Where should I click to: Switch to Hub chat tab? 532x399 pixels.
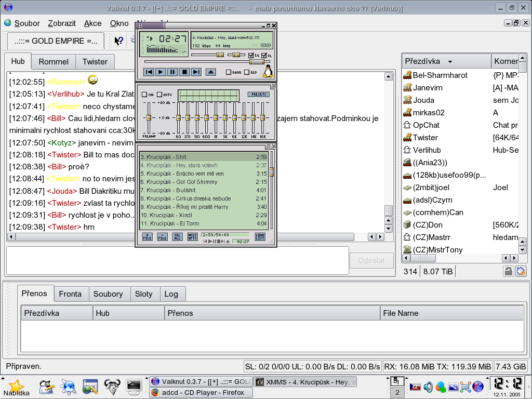pyautogui.click(x=18, y=61)
